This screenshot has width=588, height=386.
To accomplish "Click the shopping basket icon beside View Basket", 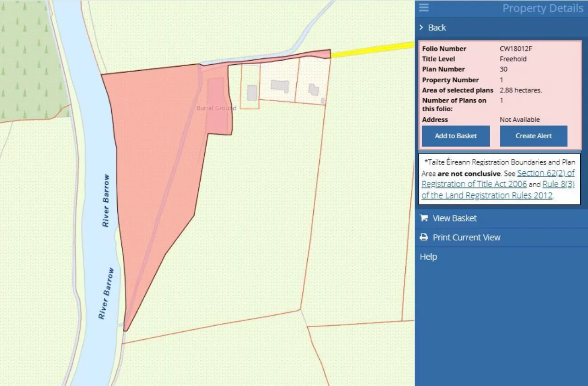I will [x=423, y=218].
